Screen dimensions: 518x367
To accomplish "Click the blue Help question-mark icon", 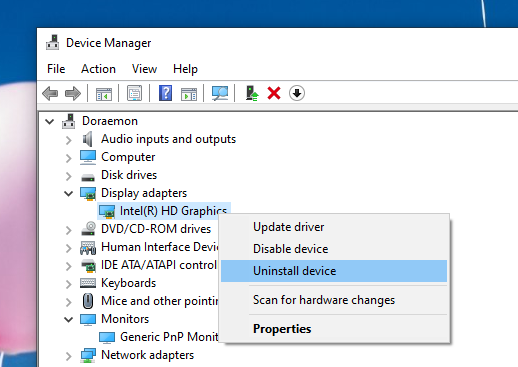I will (x=165, y=93).
